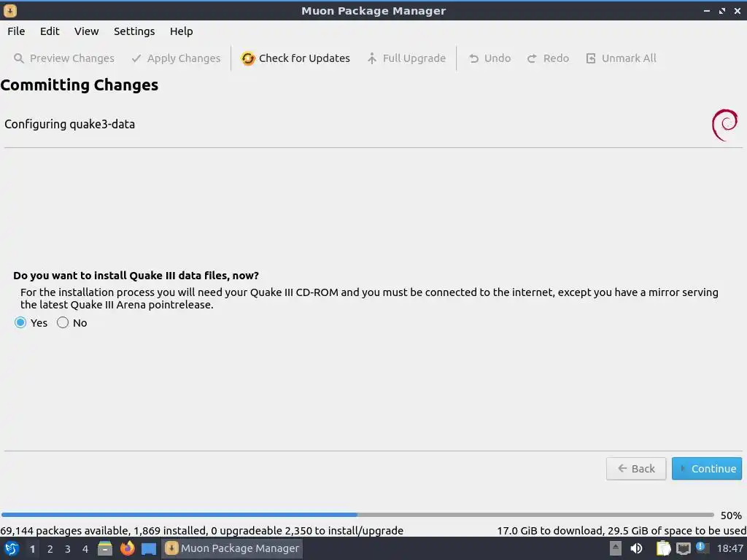Switch to virtual desktop 1
This screenshot has height=560, width=747.
point(32,549)
